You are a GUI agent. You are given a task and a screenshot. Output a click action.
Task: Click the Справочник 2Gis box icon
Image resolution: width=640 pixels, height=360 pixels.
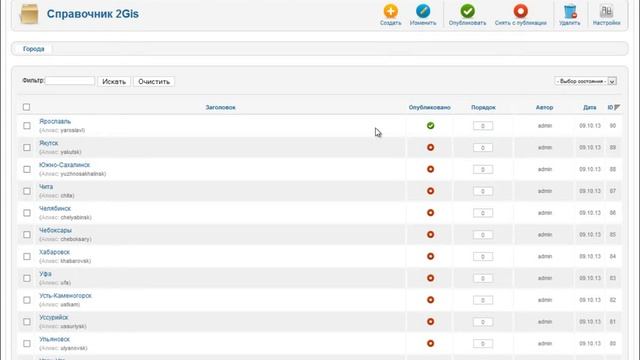[29, 14]
